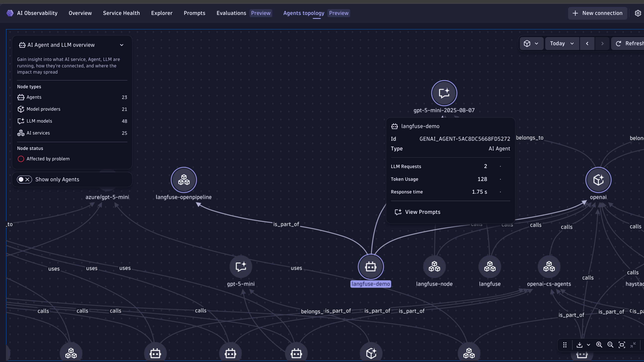Click the zoom out magnifier icon
The width and height of the screenshot is (644, 362).
point(610,345)
